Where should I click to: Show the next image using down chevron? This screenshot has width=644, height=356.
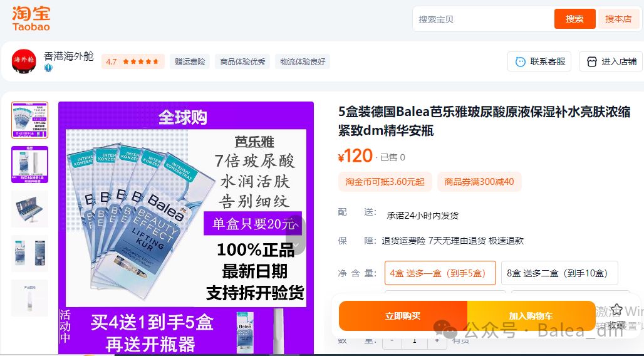296,246
